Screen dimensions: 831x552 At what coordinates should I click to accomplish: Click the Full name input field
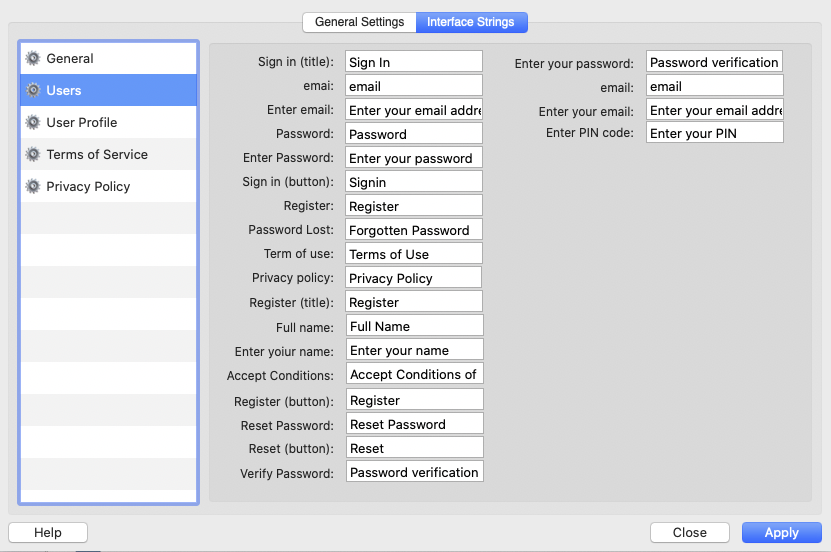(414, 326)
